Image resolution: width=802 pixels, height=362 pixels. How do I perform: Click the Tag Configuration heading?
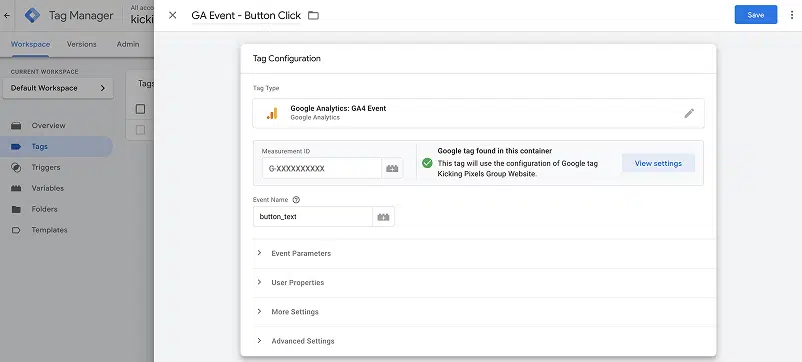coord(286,58)
